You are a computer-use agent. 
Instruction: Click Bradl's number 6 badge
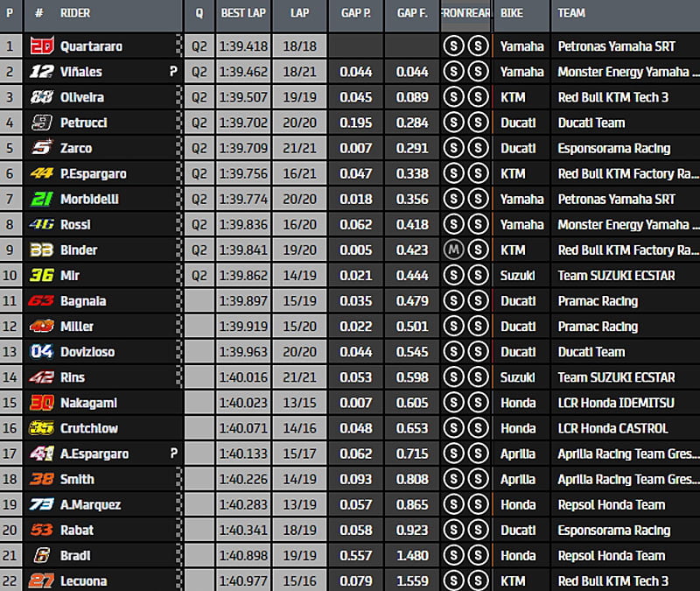tap(42, 555)
